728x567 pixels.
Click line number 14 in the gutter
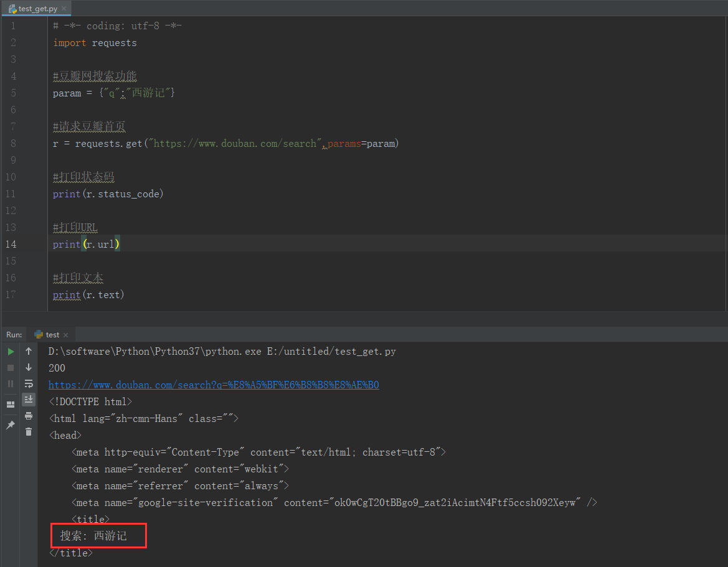coord(11,244)
